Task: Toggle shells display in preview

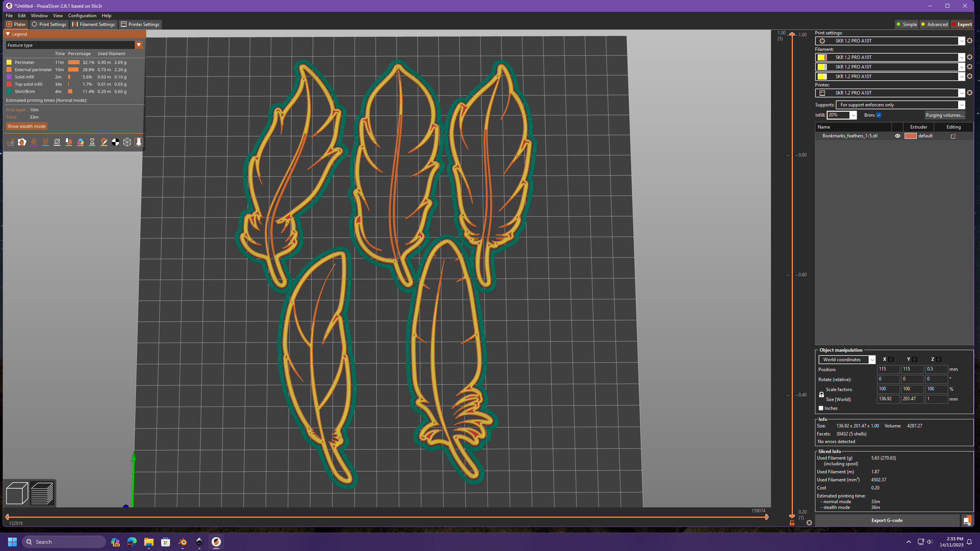Action: click(127, 142)
